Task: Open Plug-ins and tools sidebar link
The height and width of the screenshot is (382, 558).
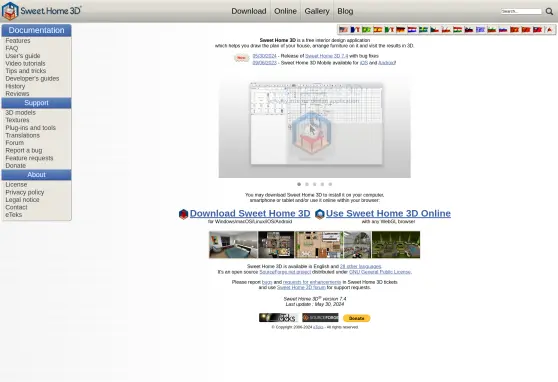Action: pyautogui.click(x=31, y=127)
